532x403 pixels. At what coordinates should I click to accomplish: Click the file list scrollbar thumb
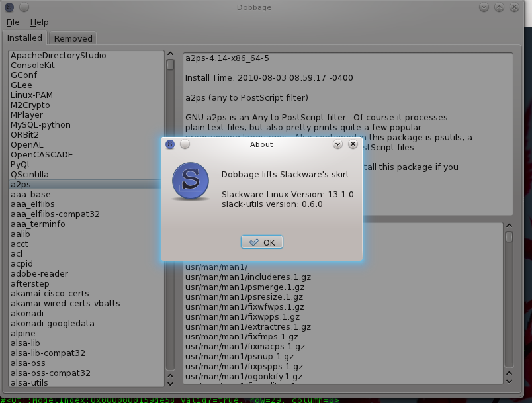[509, 237]
